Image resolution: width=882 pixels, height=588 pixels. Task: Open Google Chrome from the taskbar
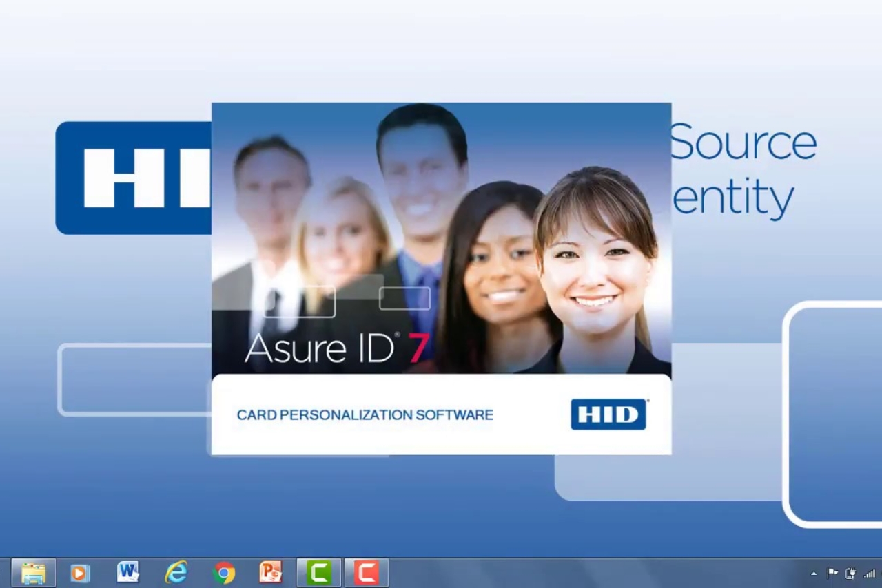[224, 573]
